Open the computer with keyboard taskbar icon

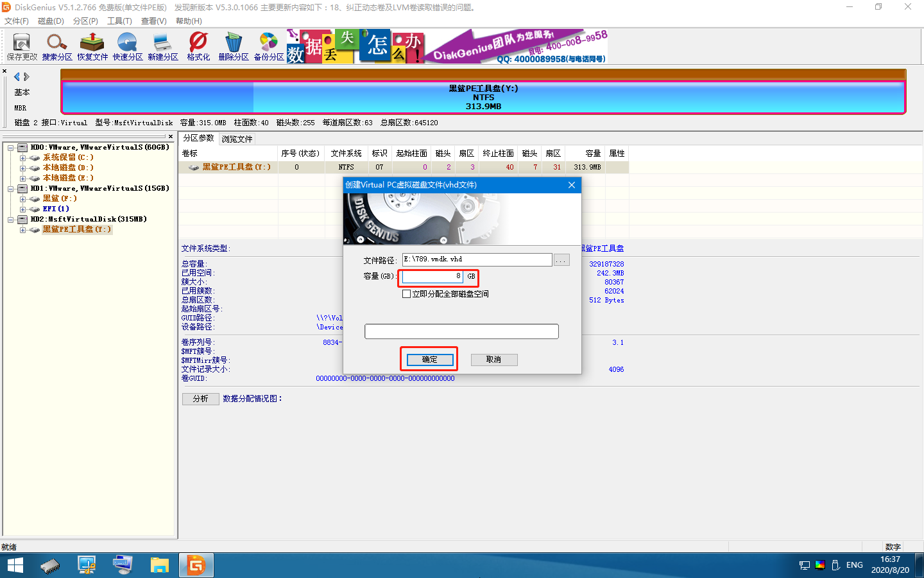[123, 565]
